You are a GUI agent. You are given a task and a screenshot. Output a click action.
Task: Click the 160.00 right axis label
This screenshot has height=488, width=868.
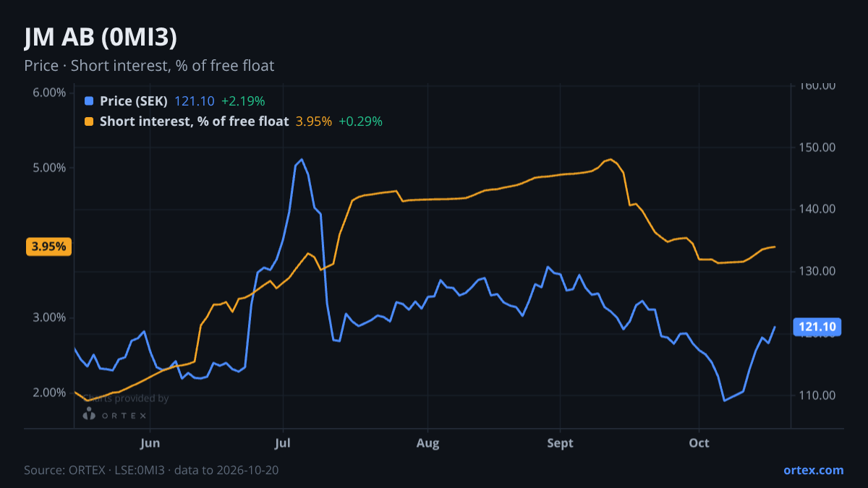click(x=817, y=85)
